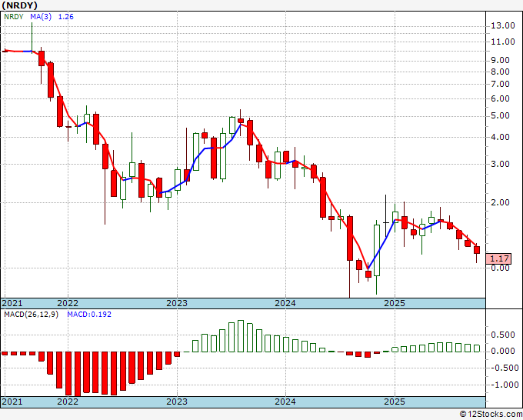Select the 11.00 price axis label
Image resolution: width=523 pixels, height=420 pixels.
click(x=503, y=42)
